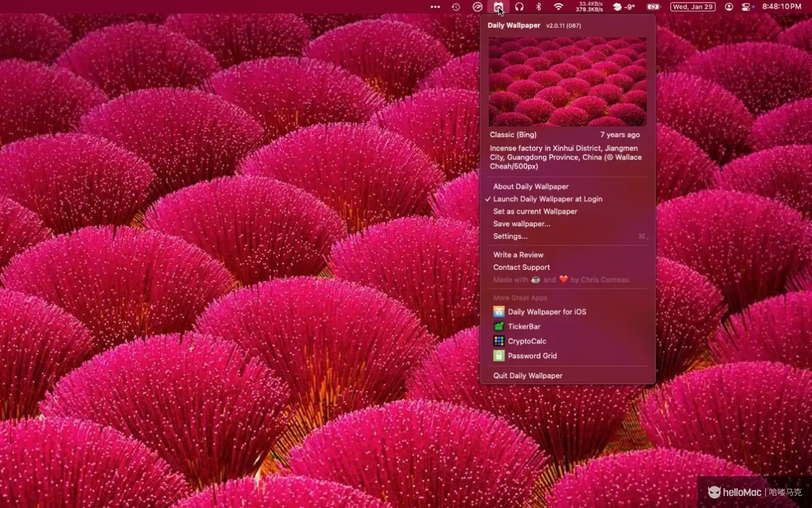
Task: Click the network speed monitor in menu bar
Action: [x=589, y=7]
